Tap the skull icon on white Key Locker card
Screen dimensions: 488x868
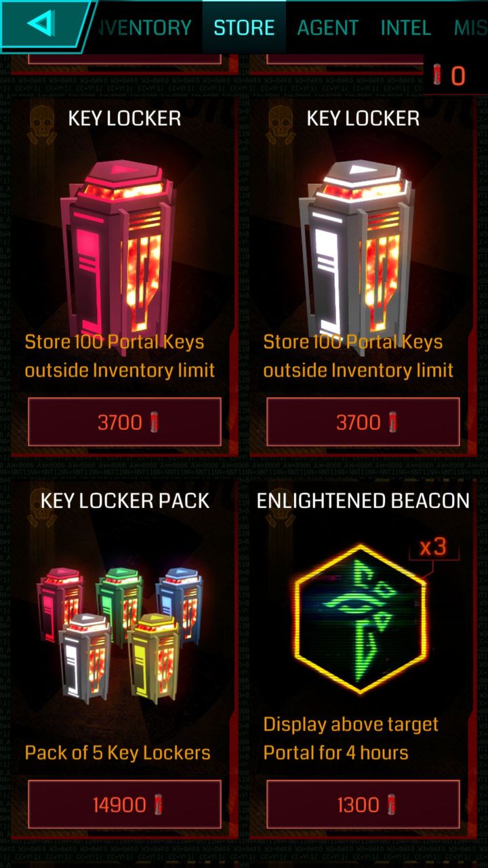click(281, 123)
